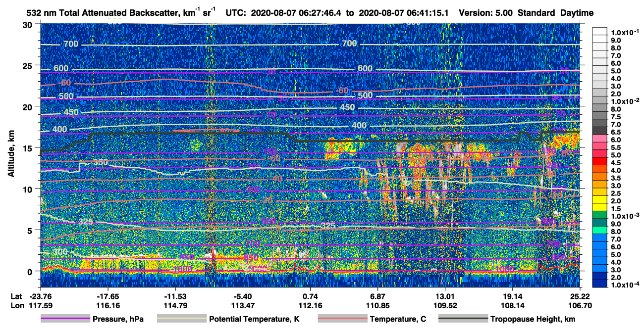The image size is (644, 330).
Task: Click the longitude value 110.85
Action: [x=377, y=305]
